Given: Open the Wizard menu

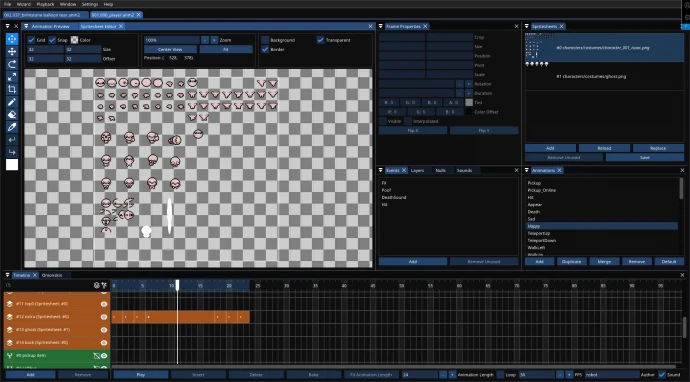Looking at the screenshot, I should pos(24,4).
